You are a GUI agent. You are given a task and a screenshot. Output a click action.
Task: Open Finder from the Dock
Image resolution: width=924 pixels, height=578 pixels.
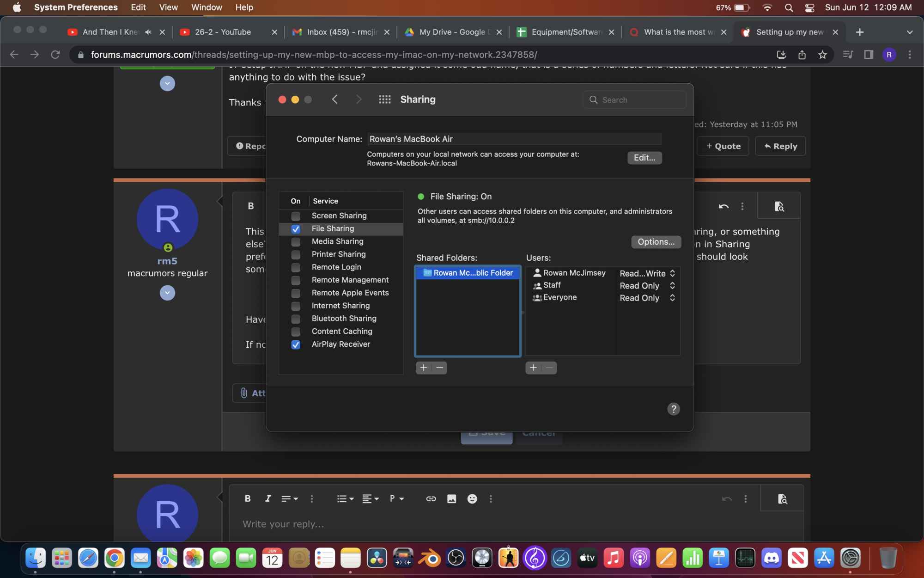36,558
